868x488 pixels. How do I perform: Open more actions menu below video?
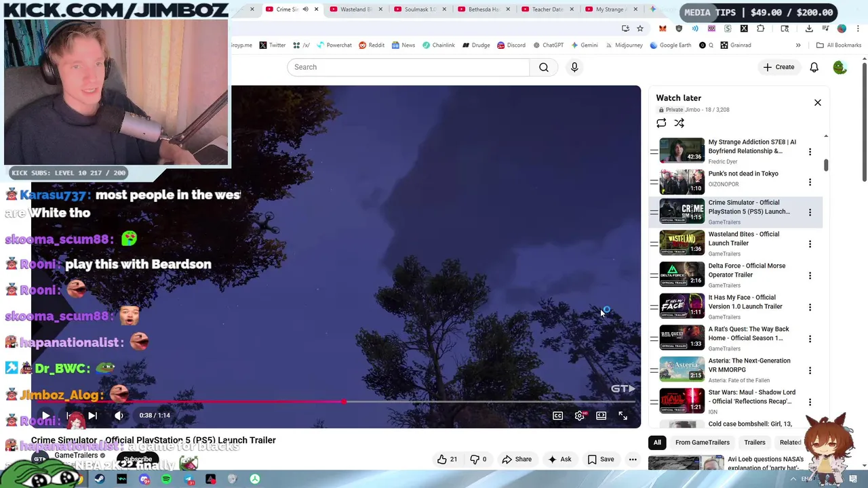[x=633, y=459]
